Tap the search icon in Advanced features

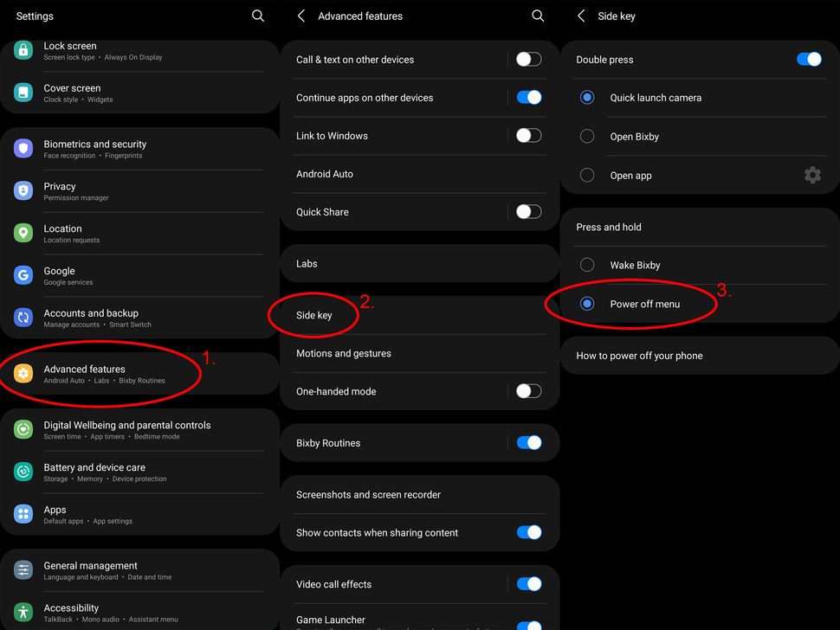[538, 16]
